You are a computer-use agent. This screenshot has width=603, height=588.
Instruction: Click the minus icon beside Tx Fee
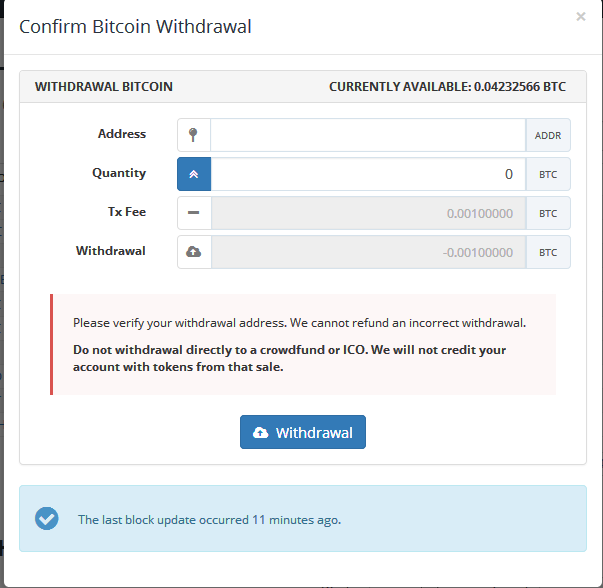pyautogui.click(x=194, y=213)
